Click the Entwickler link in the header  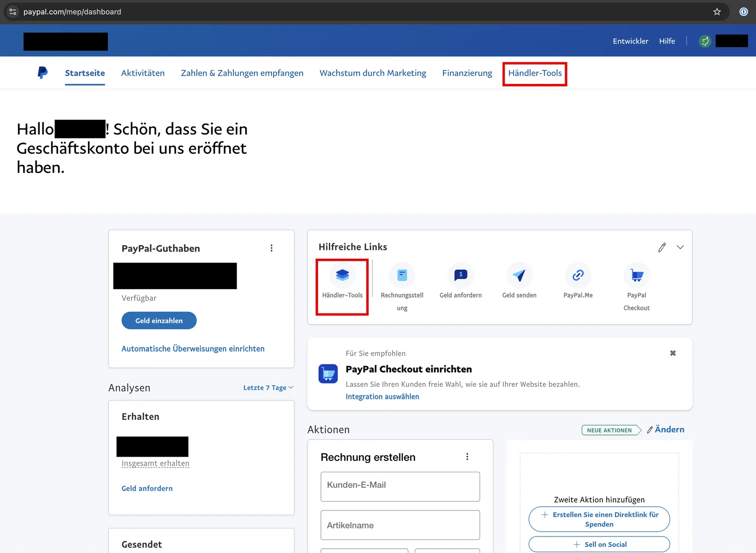[x=630, y=41]
